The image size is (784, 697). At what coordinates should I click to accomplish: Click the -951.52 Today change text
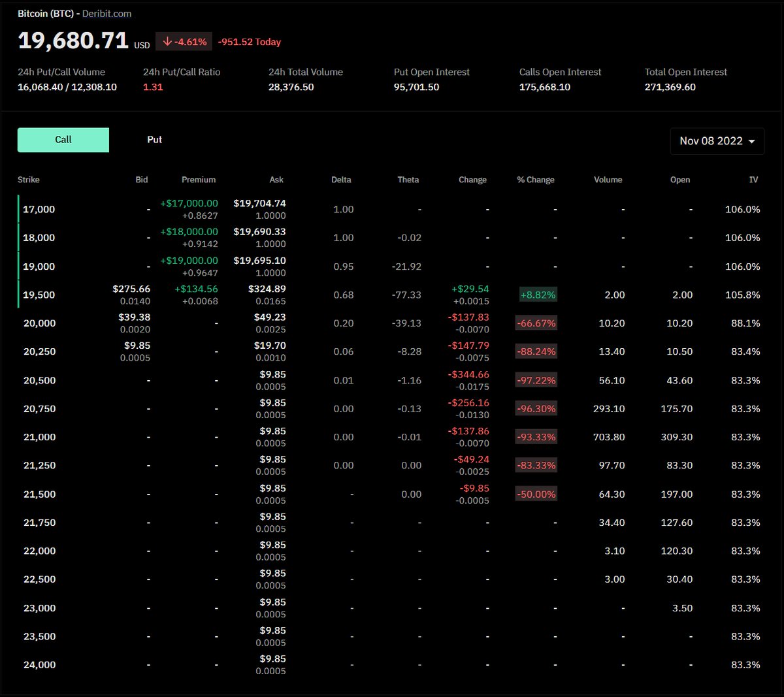point(250,42)
